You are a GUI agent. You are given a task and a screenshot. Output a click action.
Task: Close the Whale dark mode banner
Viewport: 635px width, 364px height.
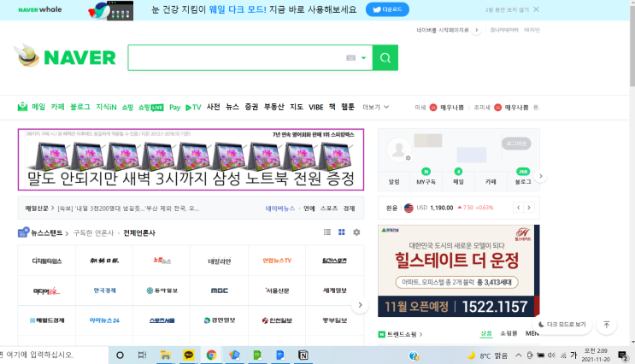[536, 9]
